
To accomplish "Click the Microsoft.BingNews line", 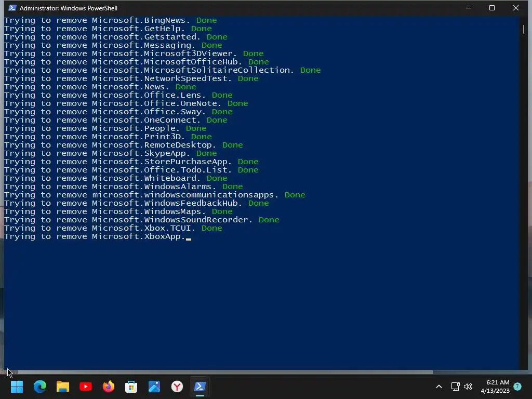I will pyautogui.click(x=110, y=20).
